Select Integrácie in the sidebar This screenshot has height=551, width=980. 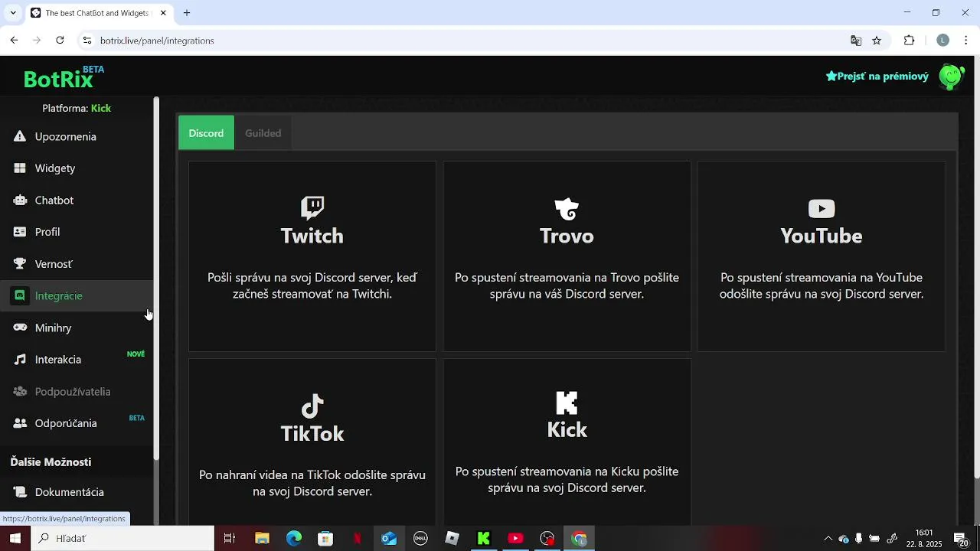point(77,295)
